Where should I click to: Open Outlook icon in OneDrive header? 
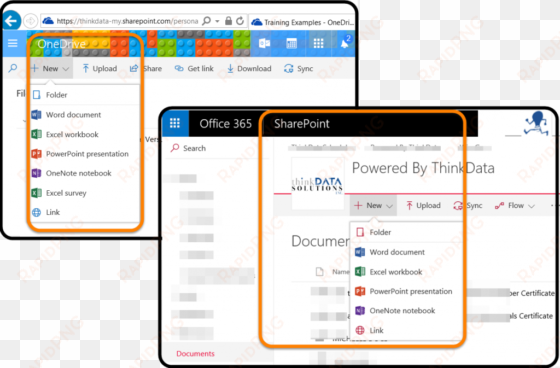pos(264,44)
